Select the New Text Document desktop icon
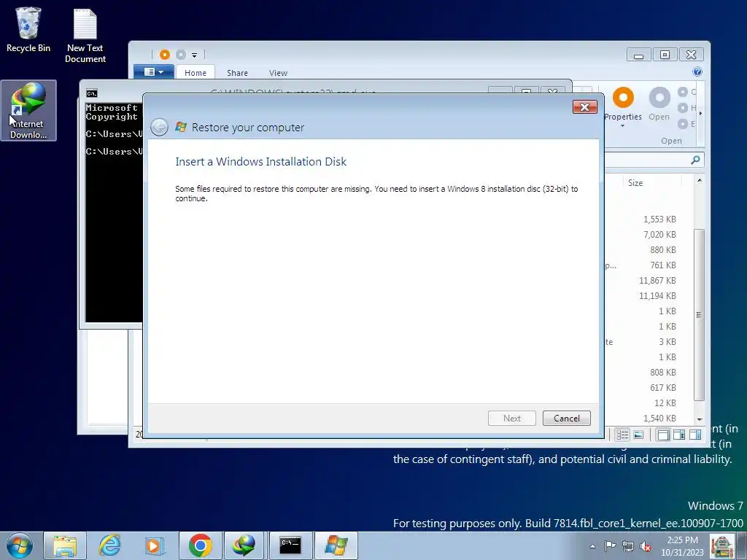The image size is (747, 560). (x=85, y=36)
